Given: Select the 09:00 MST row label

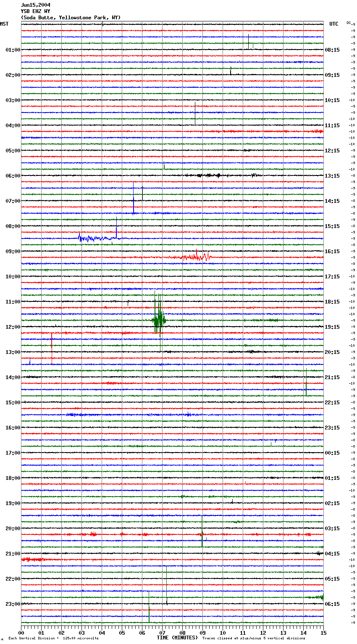Looking at the screenshot, I should [13, 251].
